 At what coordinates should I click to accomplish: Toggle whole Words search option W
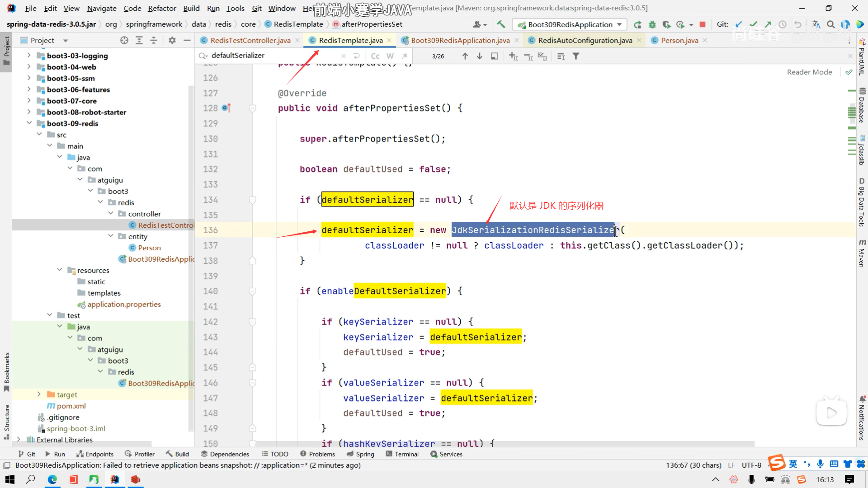[390, 56]
